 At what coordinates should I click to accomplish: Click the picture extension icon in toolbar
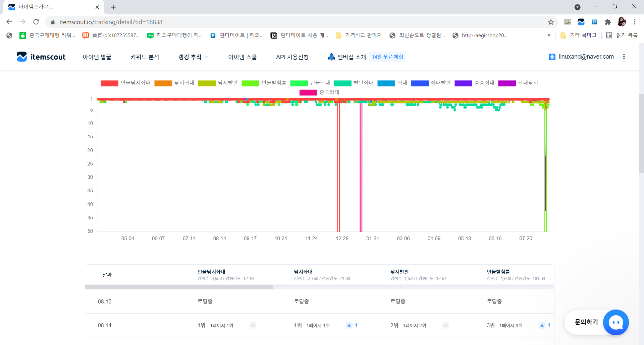568,22
